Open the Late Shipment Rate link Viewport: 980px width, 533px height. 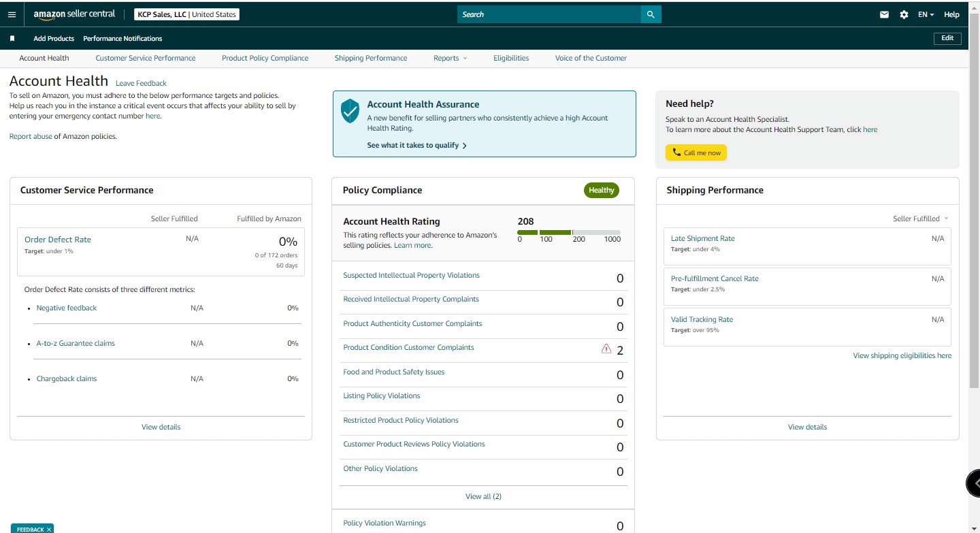703,239
